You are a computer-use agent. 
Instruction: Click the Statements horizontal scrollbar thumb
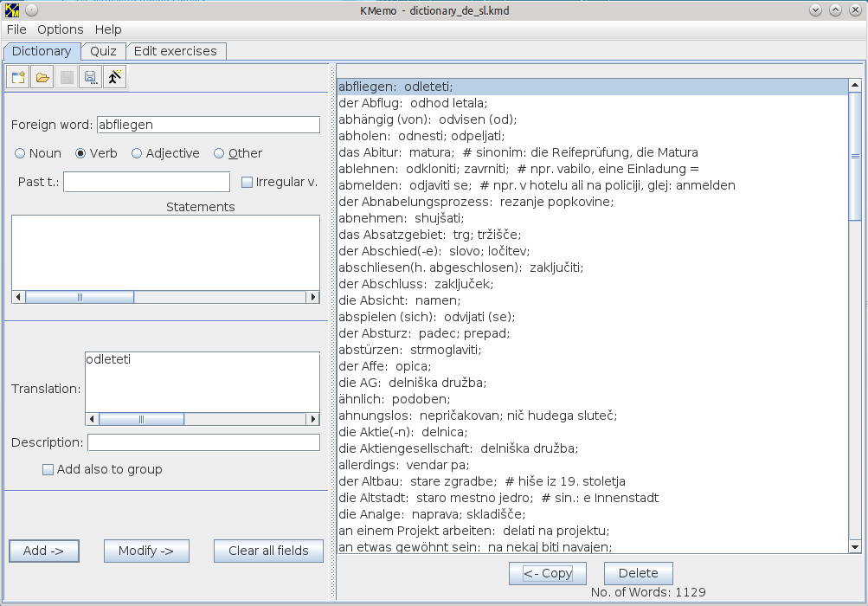(80, 297)
